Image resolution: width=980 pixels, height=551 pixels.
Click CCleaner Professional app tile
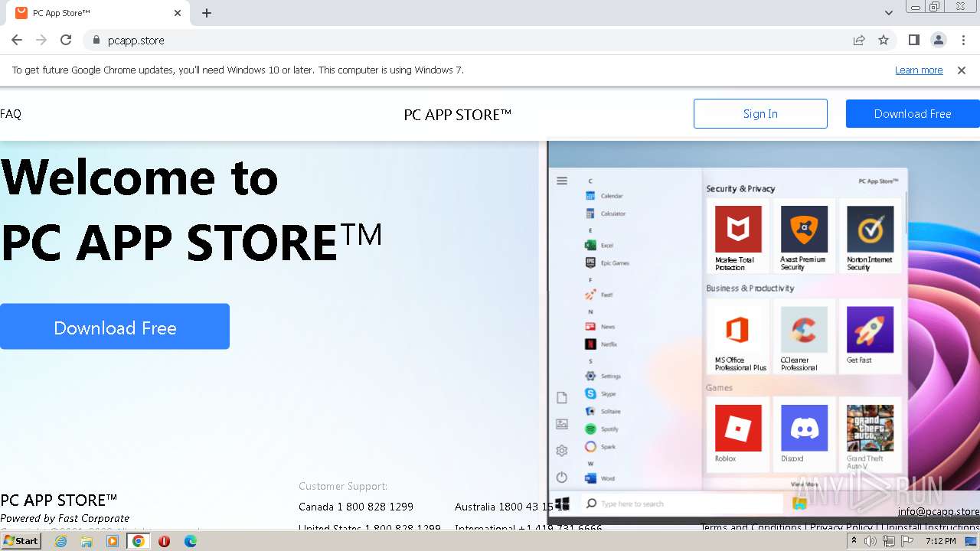[x=804, y=336]
